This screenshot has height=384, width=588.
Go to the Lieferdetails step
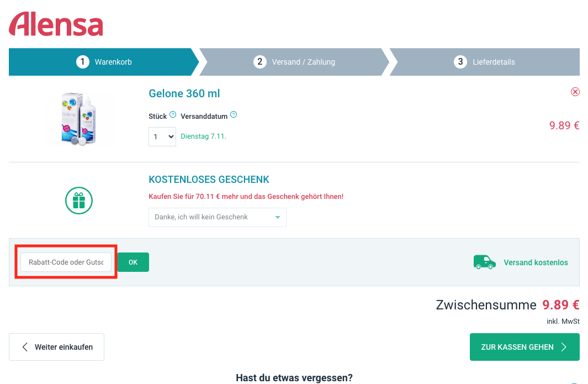[x=485, y=62]
